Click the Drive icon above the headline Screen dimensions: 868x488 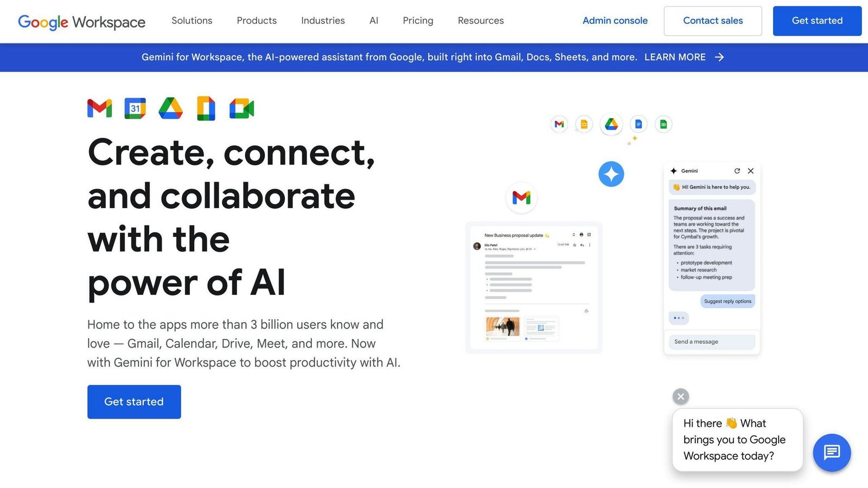coord(170,108)
